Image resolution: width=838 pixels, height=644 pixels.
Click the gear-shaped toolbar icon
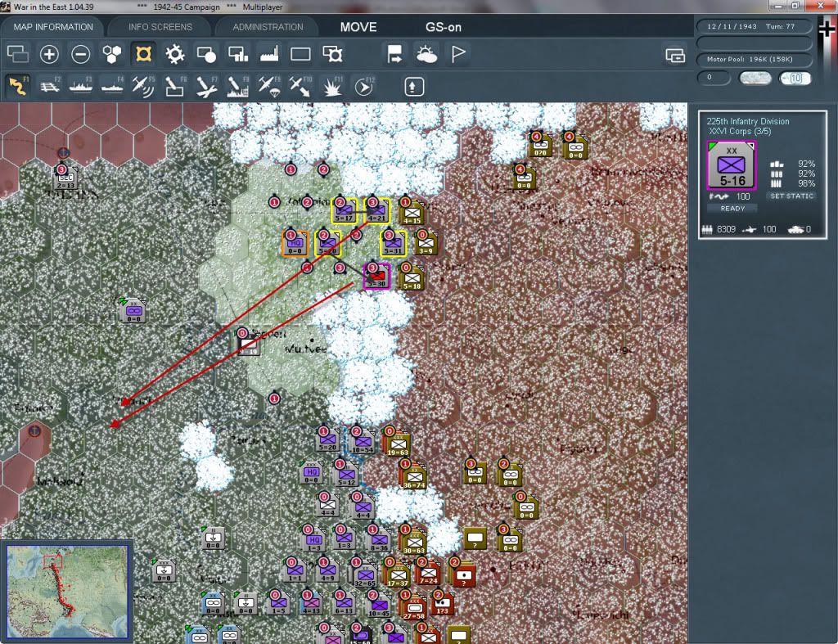[175, 54]
